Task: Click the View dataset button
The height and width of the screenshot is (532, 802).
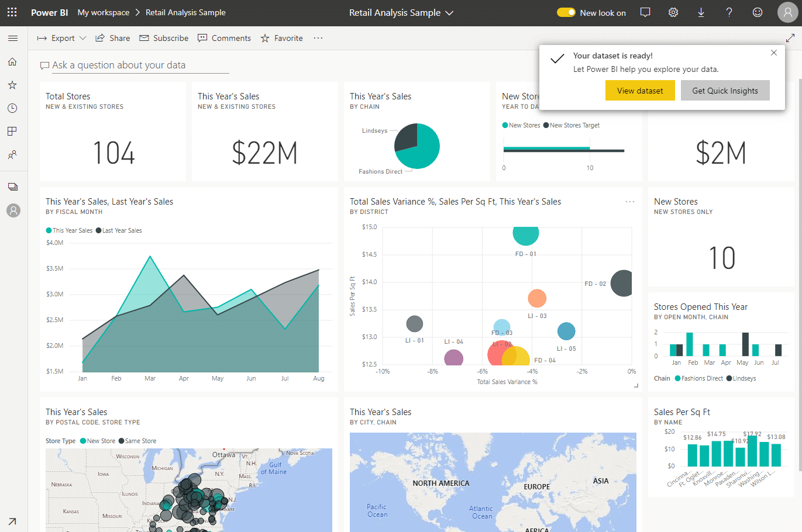Action: tap(640, 91)
